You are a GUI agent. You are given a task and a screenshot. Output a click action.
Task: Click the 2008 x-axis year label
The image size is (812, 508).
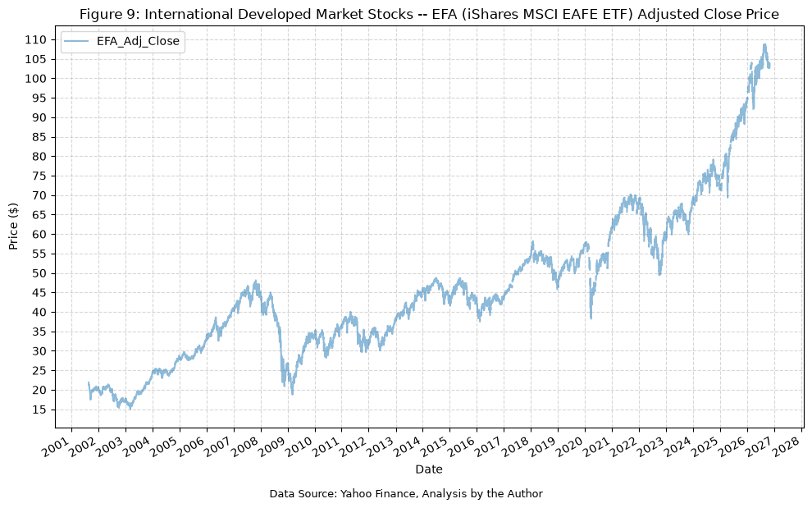pos(244,446)
